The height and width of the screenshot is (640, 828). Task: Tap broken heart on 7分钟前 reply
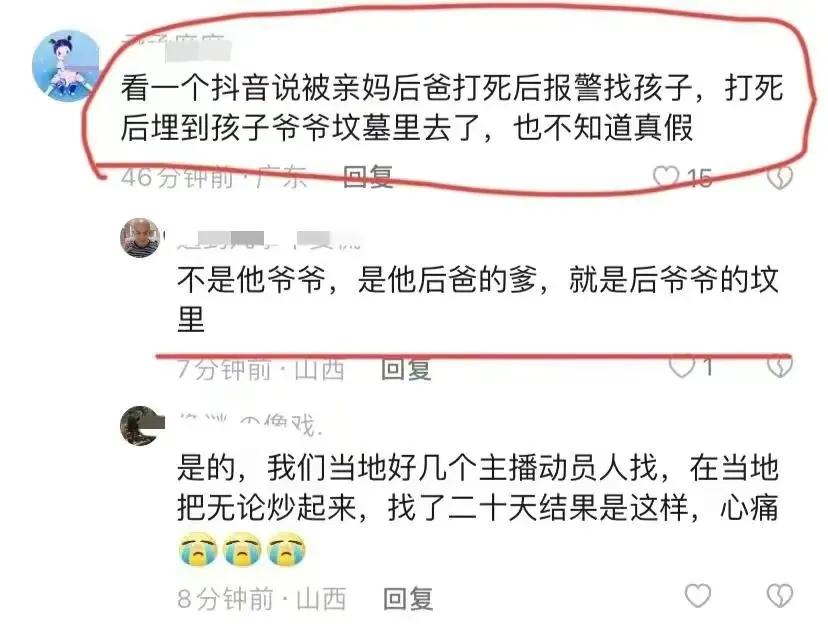point(780,366)
